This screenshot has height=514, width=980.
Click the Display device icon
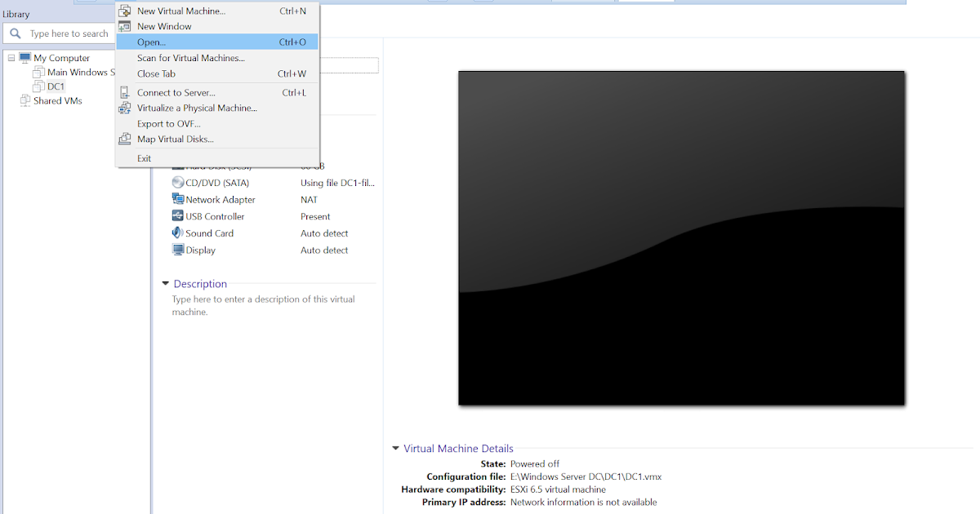(177, 250)
